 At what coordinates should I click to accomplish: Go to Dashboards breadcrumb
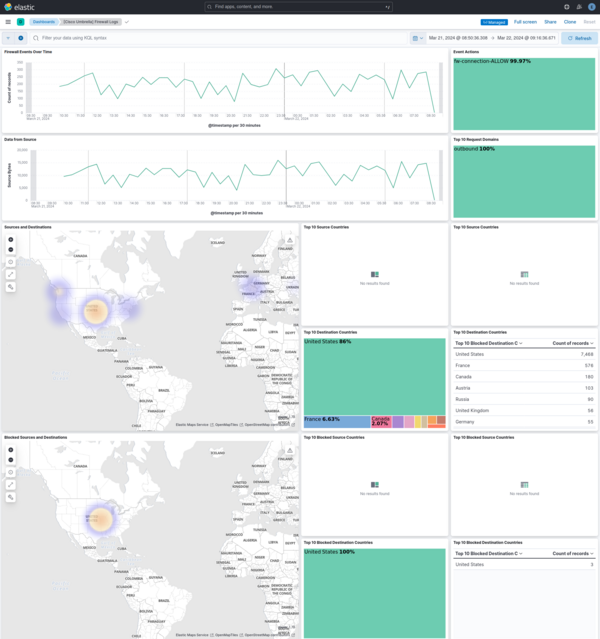[44, 21]
